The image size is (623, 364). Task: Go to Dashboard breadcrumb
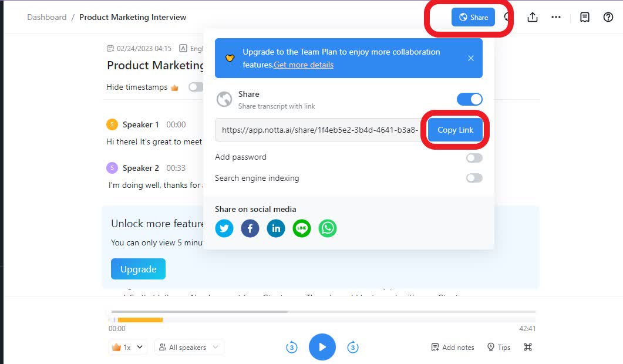click(x=47, y=17)
